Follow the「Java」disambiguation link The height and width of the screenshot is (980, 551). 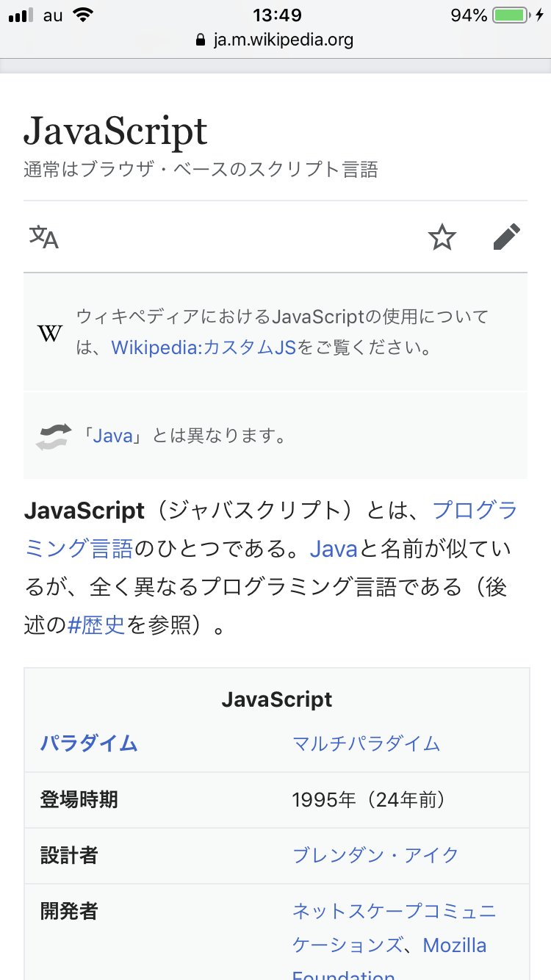click(112, 436)
